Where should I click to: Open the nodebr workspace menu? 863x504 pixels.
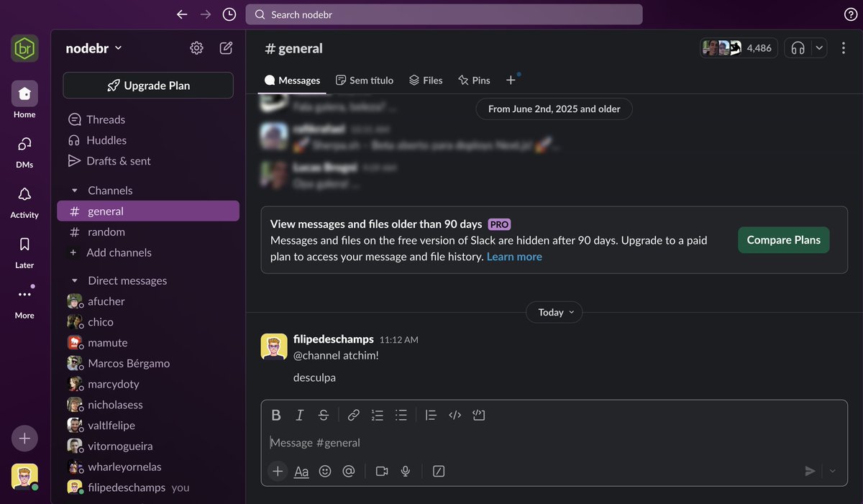94,48
